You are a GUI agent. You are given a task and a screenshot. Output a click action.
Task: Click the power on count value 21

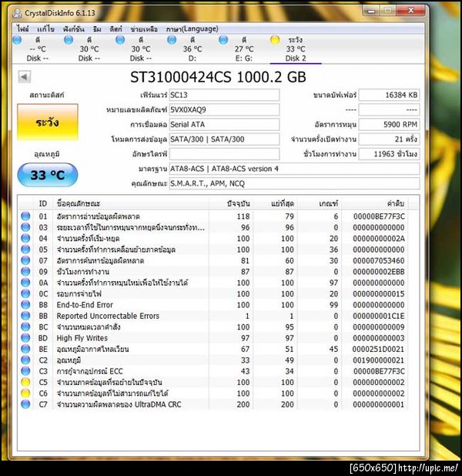point(389,139)
